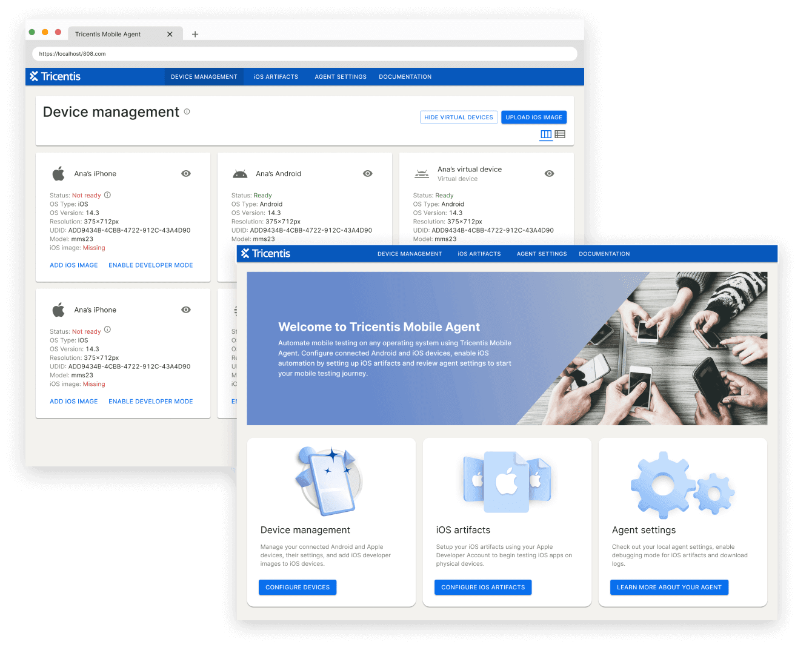812x659 pixels.
Task: Click Android icon on Ana's Android card
Action: coord(240,174)
